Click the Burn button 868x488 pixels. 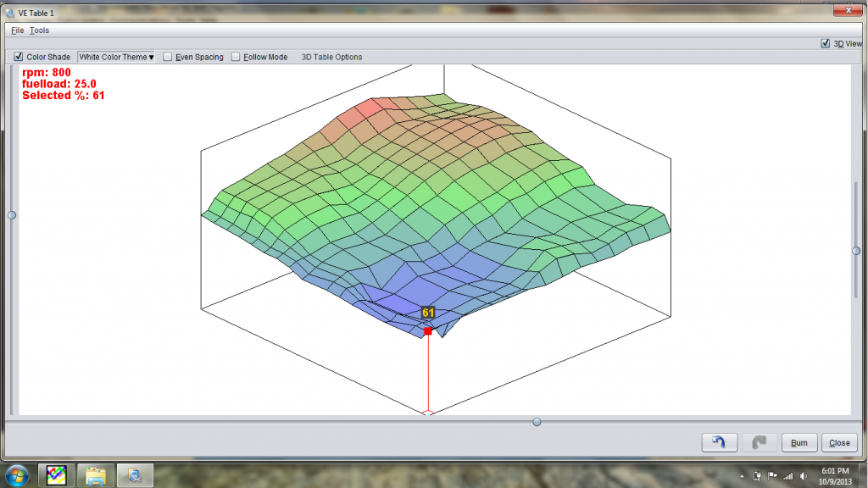point(798,441)
